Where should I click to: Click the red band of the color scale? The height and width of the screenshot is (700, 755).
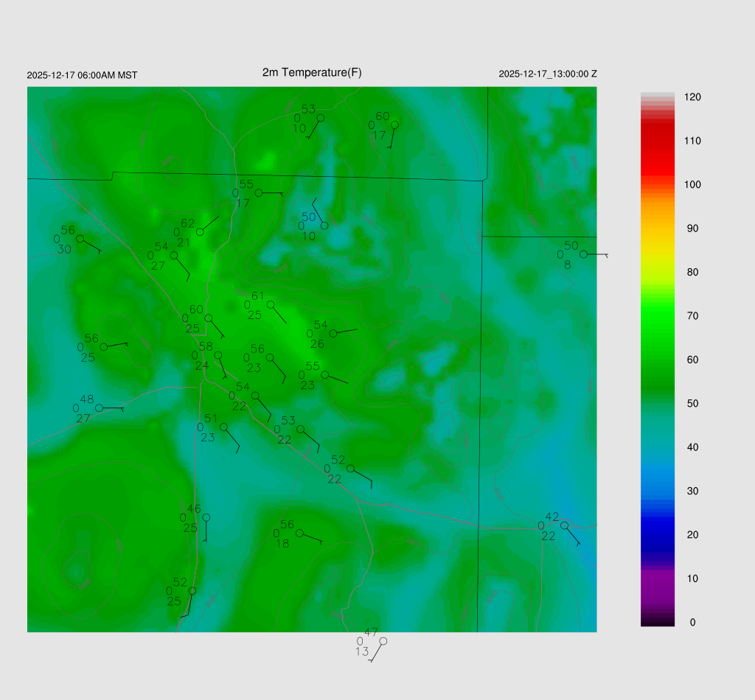point(657,147)
